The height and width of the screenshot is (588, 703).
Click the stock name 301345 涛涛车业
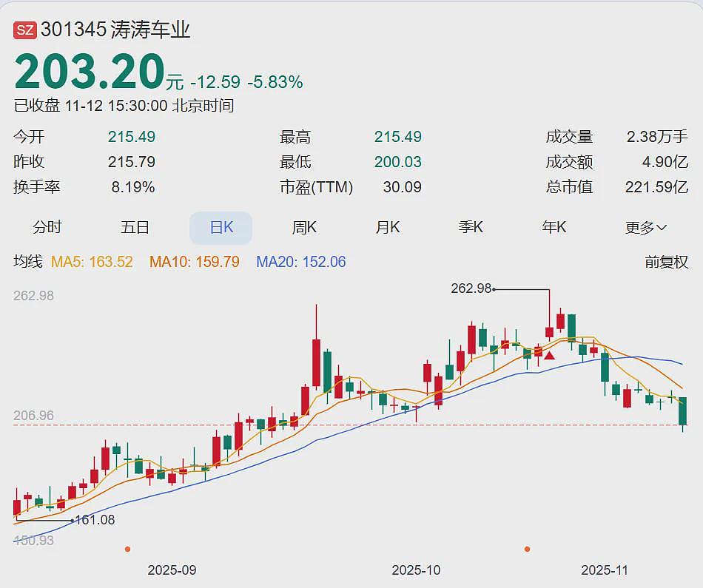115,30
